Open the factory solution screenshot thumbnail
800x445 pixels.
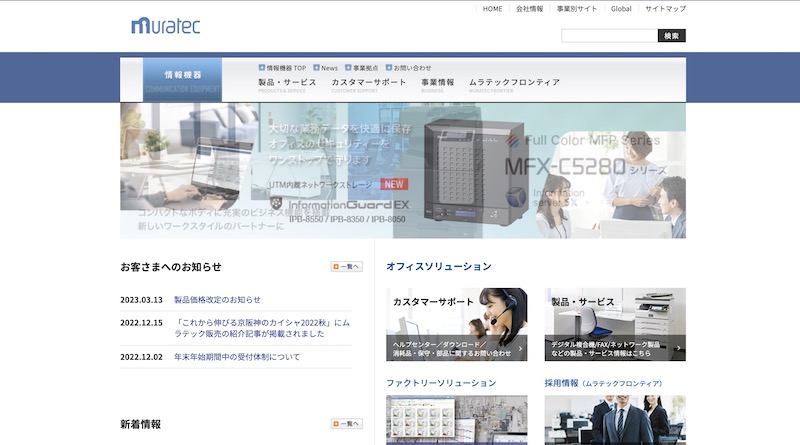[x=457, y=420]
